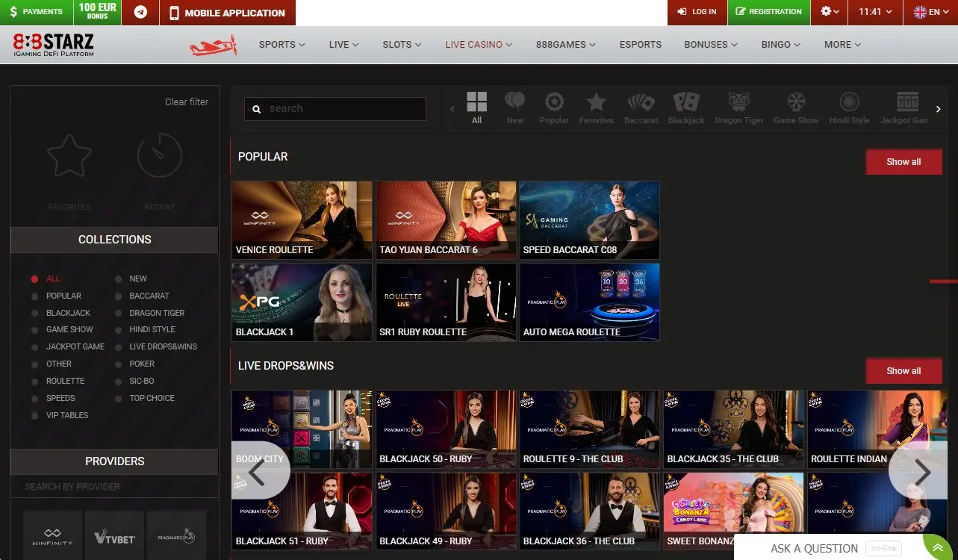Open the Speed Baccarat C08 thumbnail
958x560 pixels.
coord(589,220)
